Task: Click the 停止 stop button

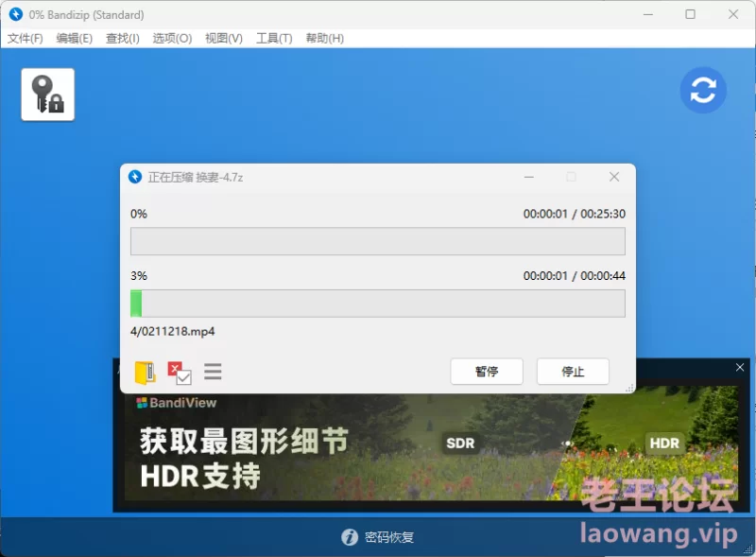Action: click(x=573, y=371)
